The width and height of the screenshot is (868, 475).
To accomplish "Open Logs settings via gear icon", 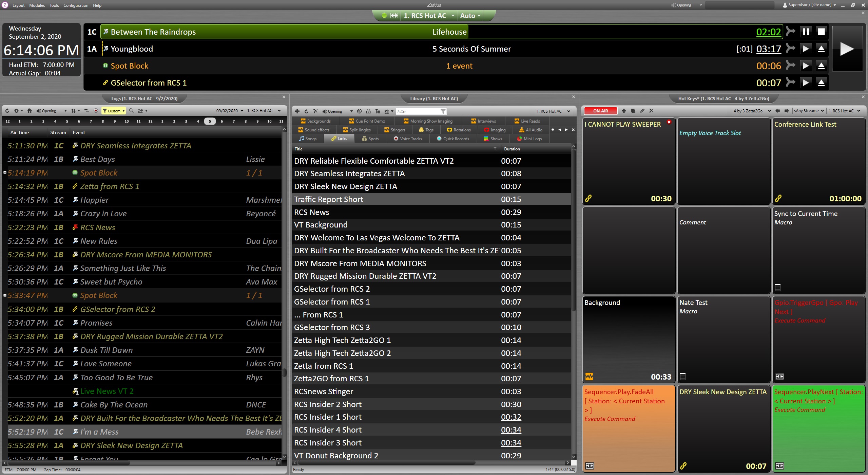I will click(16, 110).
